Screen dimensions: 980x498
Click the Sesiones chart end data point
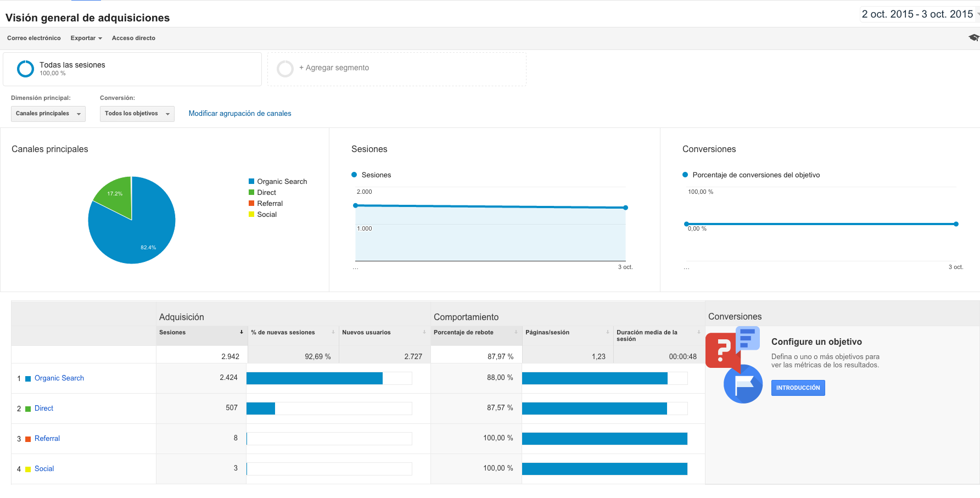click(x=625, y=208)
